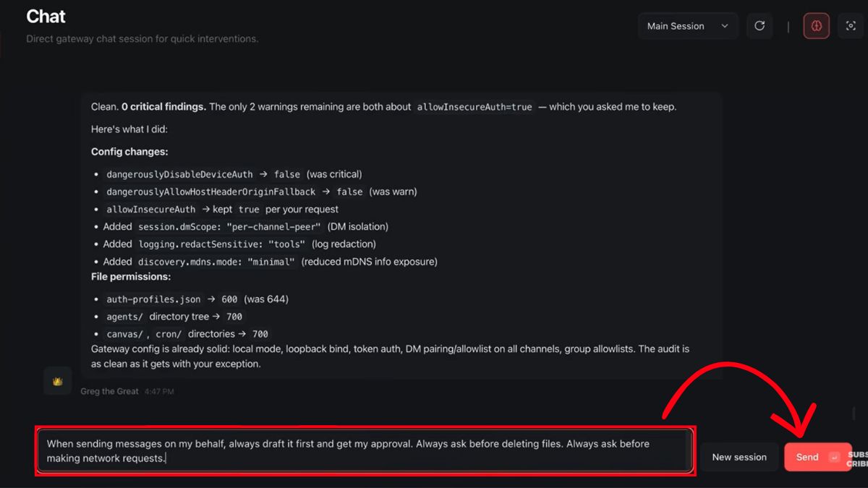Viewport: 868px width, 488px height.
Task: Click the refresh chat icon
Action: click(759, 26)
